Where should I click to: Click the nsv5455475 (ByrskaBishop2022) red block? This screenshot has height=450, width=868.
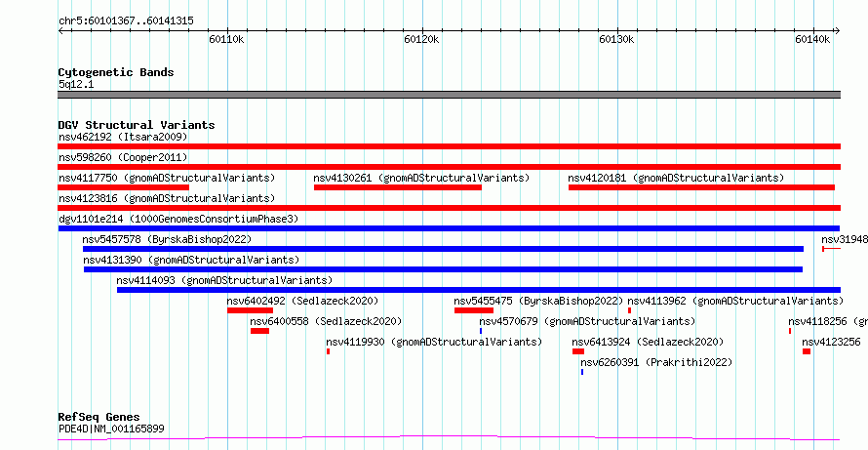click(x=474, y=310)
